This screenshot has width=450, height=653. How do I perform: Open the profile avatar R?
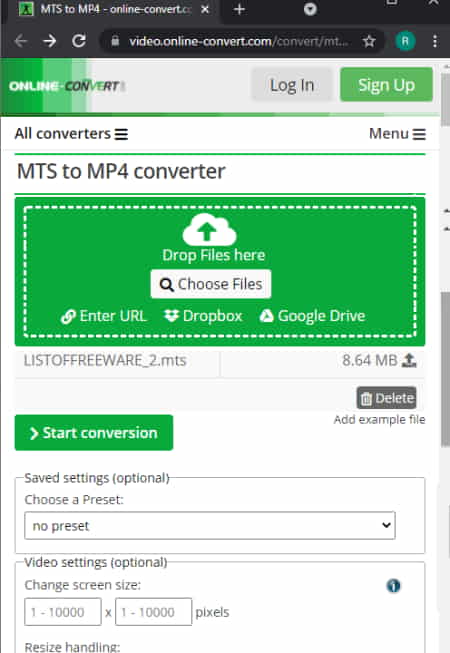405,41
